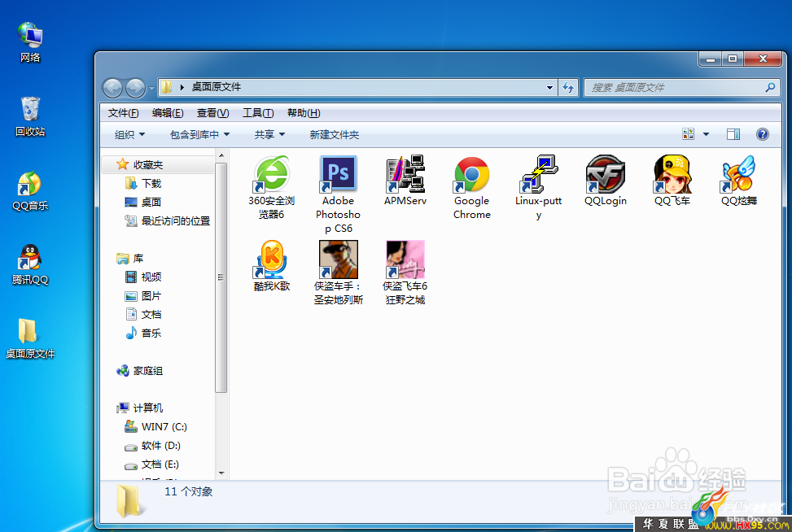792x532 pixels.
Task: Open the 共享 dropdown menu
Action: [269, 135]
